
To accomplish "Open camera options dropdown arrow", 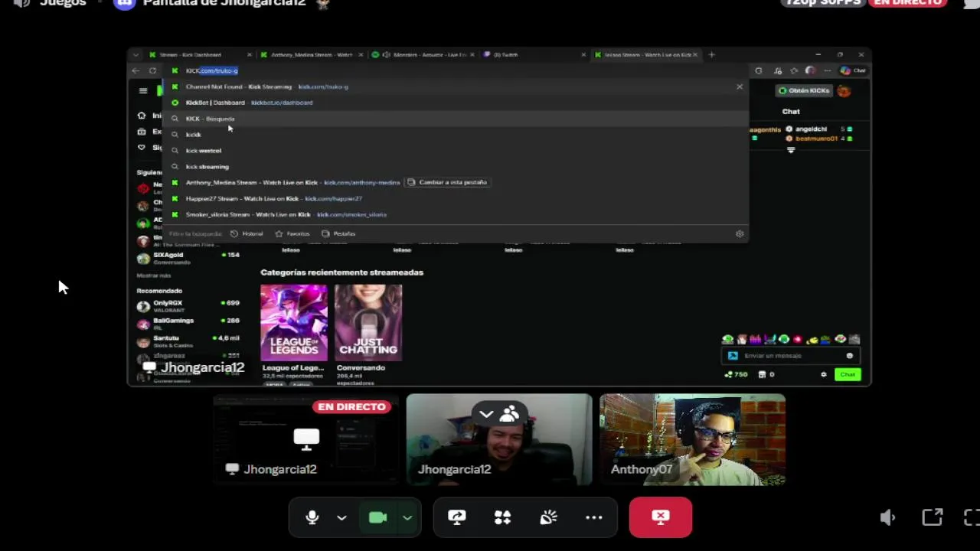I will (407, 517).
